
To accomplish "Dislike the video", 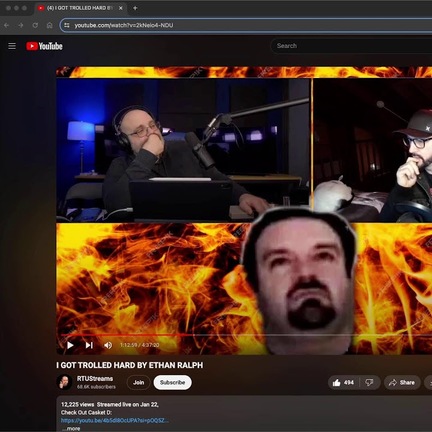I will click(x=370, y=383).
